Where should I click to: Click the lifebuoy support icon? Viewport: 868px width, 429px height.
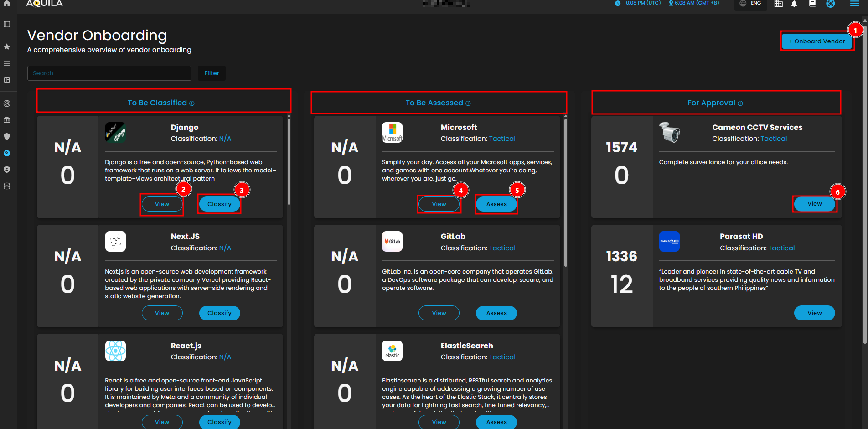(831, 4)
